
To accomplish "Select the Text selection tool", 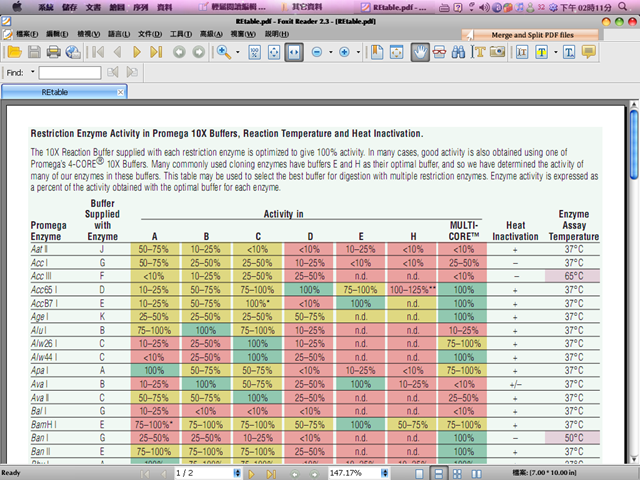I will (x=478, y=52).
